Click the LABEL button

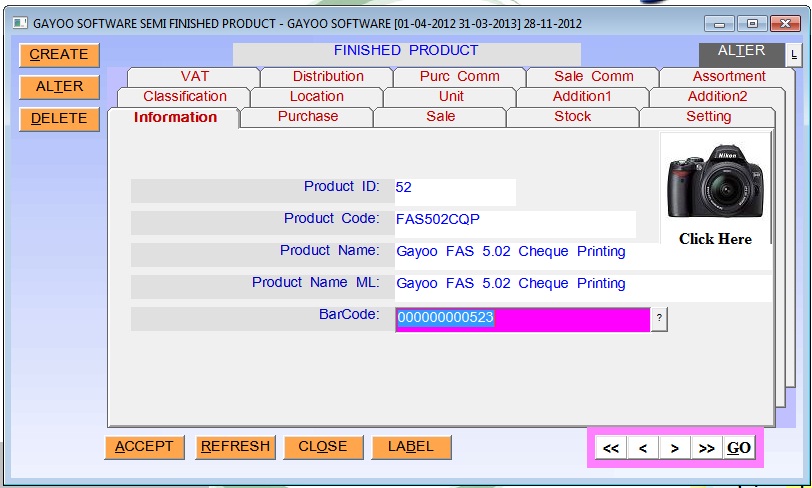(x=411, y=447)
